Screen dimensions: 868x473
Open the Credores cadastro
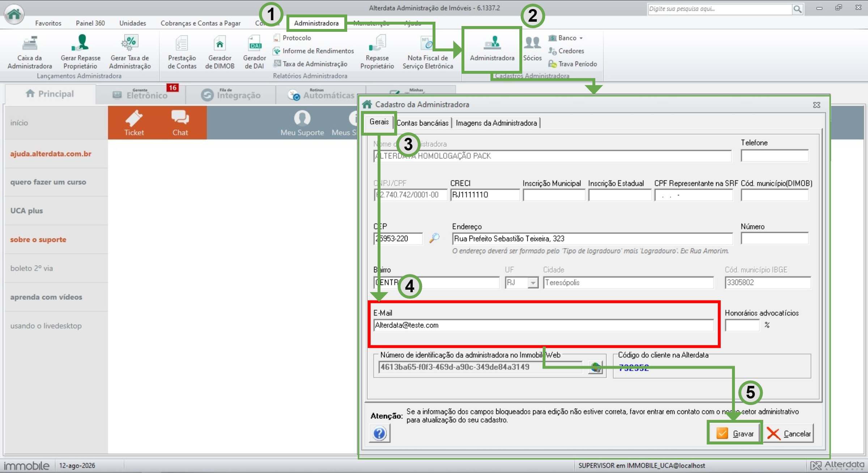click(566, 51)
